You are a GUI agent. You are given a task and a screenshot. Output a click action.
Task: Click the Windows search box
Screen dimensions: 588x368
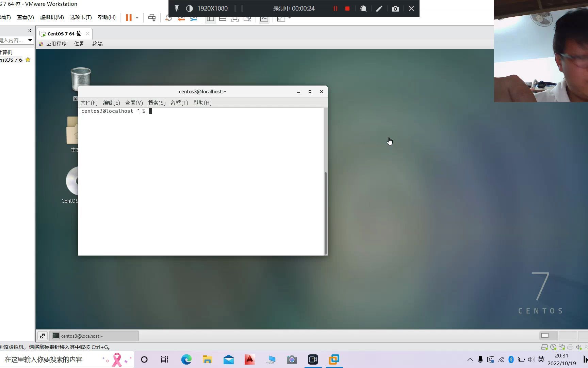click(x=67, y=360)
